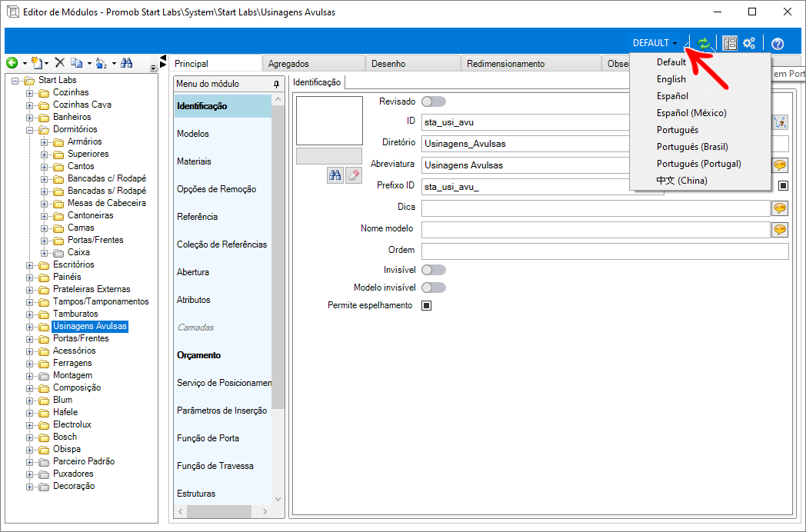This screenshot has height=532, width=806.
Task: Click the green refresh arrows icon
Action: (x=704, y=44)
